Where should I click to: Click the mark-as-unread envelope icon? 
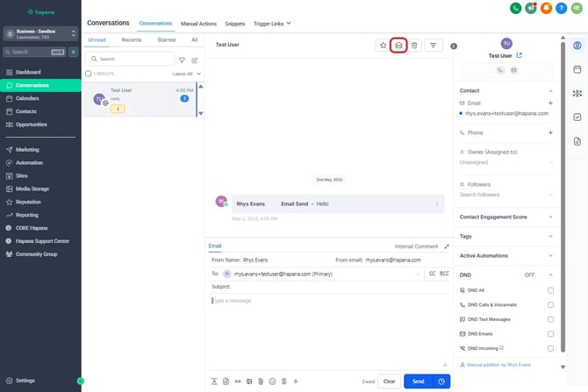[x=398, y=45]
